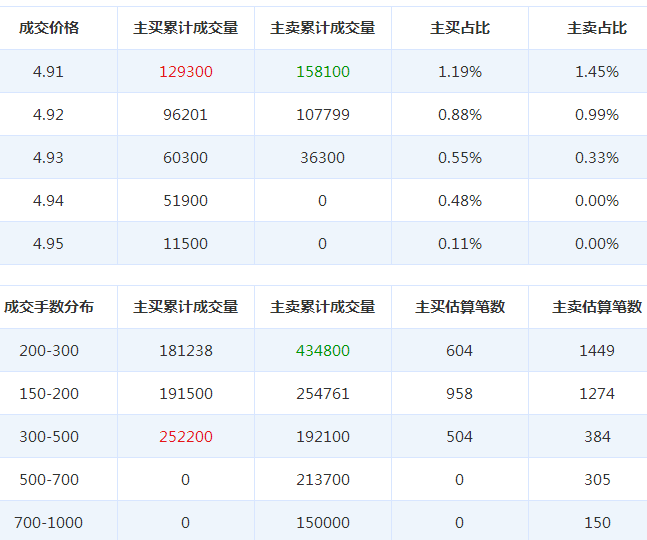Viewport: 647px width, 540px height.
Task: Click price cell 4.95
Action: tap(48, 244)
